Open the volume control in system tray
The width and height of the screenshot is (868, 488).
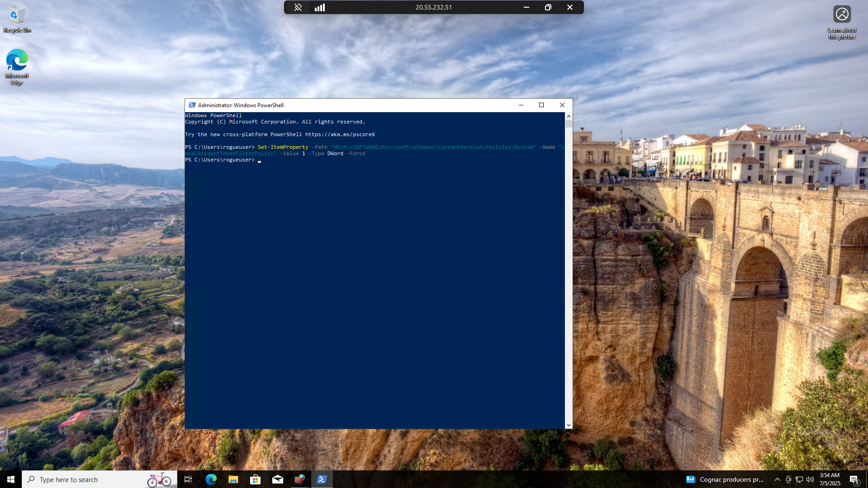tap(810, 479)
